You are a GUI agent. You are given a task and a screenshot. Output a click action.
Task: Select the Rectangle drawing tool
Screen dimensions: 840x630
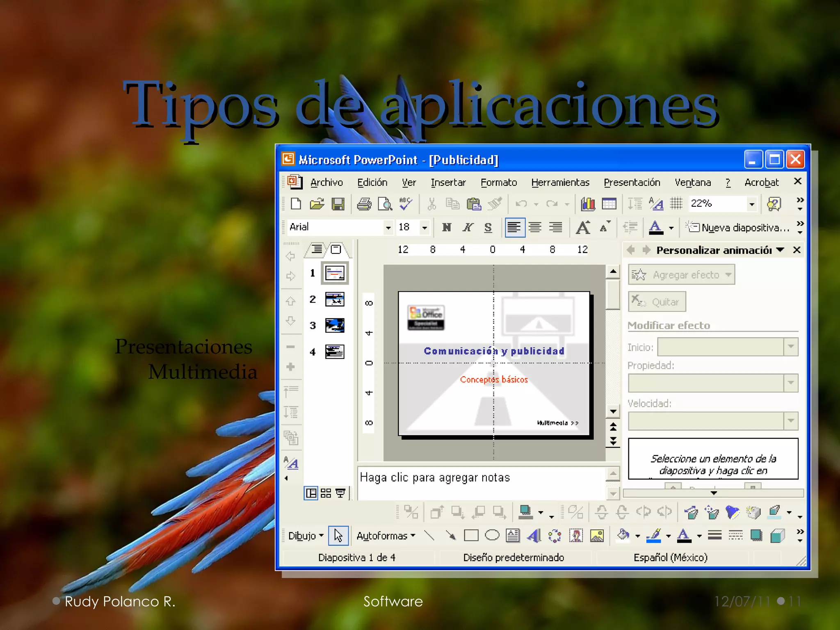[x=471, y=535]
